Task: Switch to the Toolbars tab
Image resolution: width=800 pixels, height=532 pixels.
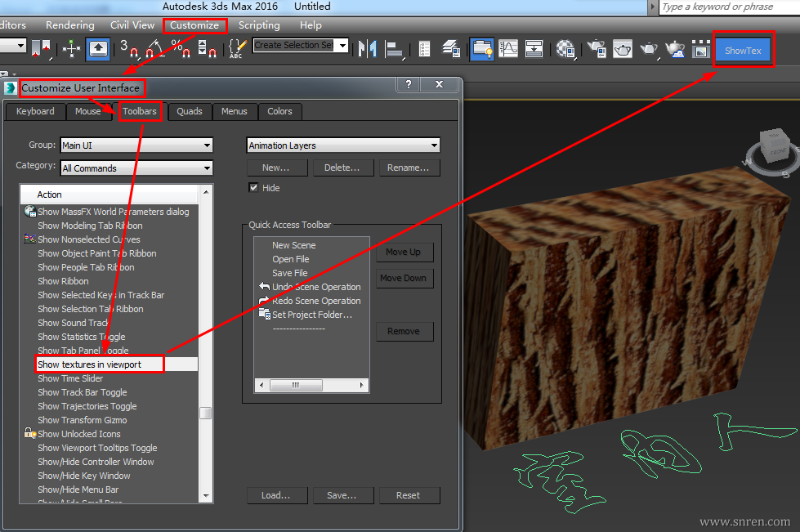Action: click(x=139, y=111)
